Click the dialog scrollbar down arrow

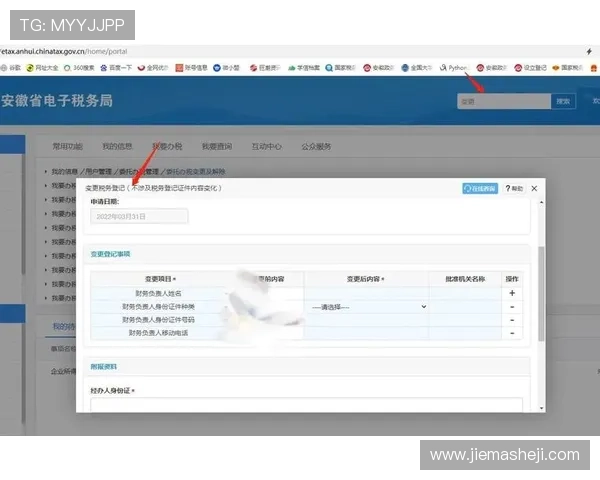[541, 408]
